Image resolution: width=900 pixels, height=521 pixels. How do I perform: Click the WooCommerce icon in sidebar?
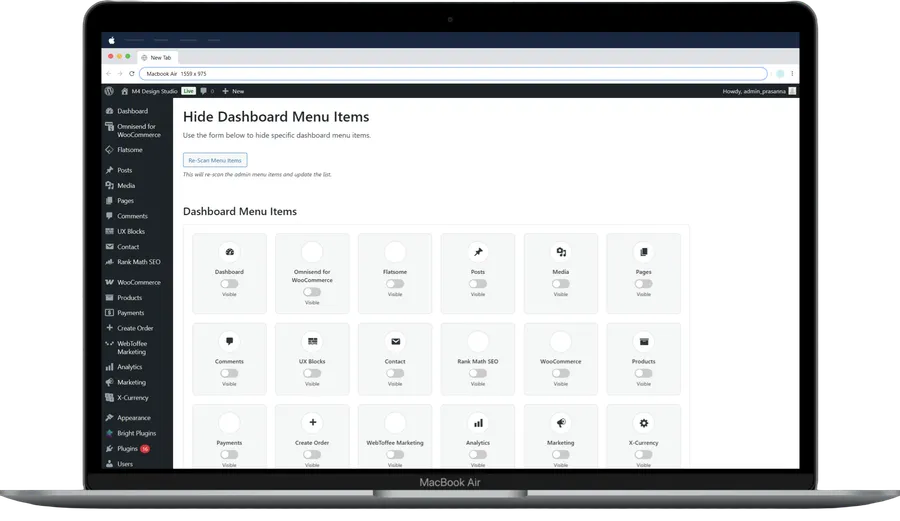point(109,282)
